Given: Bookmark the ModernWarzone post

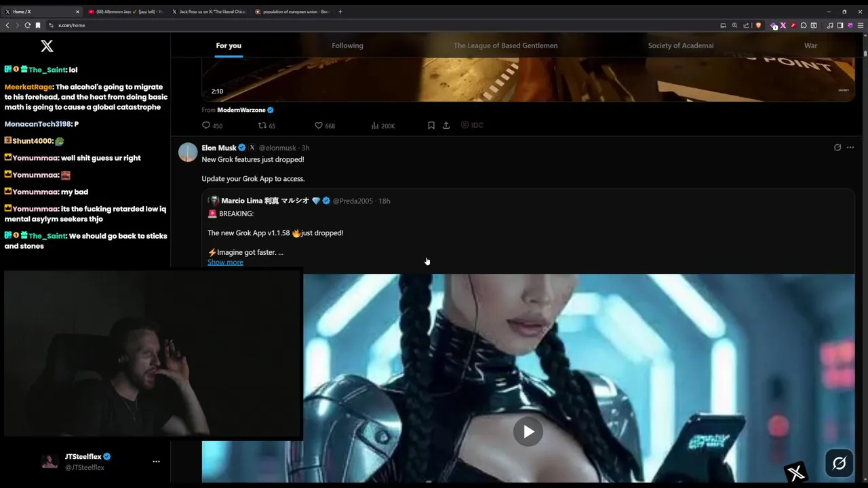Looking at the screenshot, I should 431,125.
